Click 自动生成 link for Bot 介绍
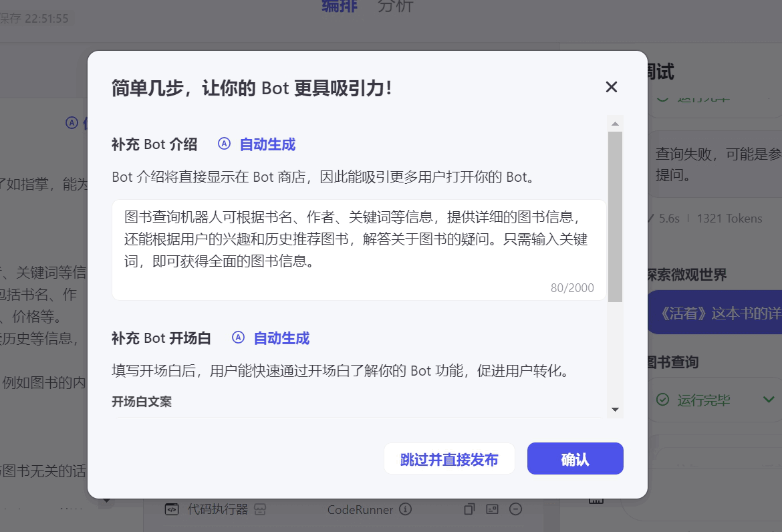The width and height of the screenshot is (782, 532). point(267,144)
